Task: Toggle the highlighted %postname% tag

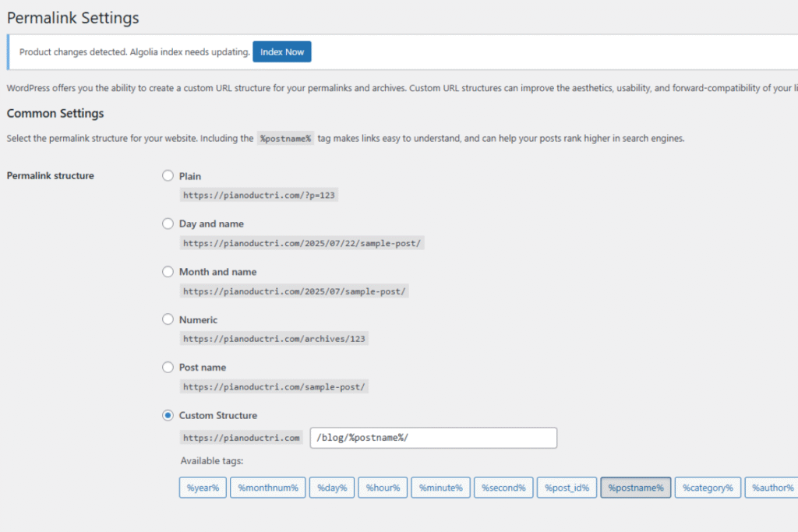Action: (x=635, y=488)
